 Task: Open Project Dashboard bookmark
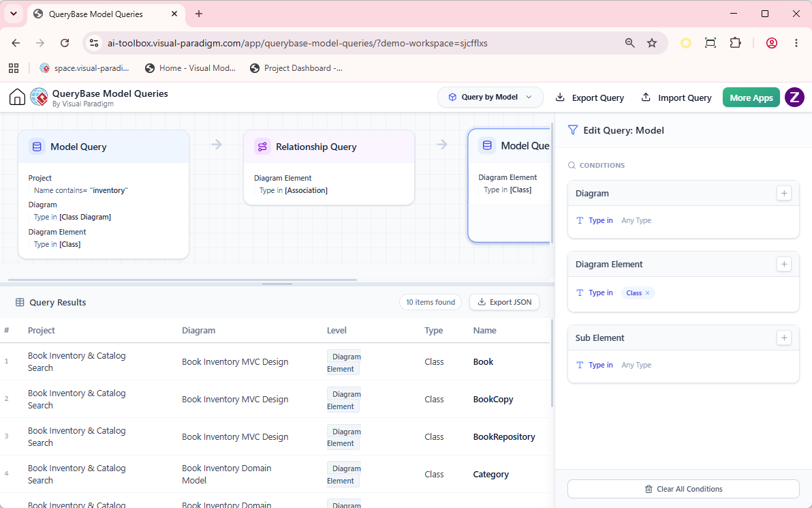(296, 68)
